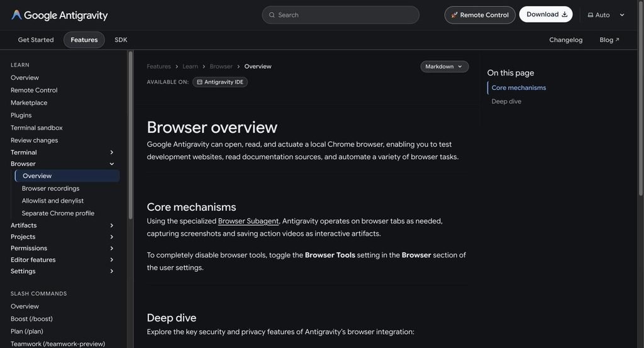This screenshot has height=348, width=644.
Task: Click the Browser breadcrumb
Action: pos(221,67)
